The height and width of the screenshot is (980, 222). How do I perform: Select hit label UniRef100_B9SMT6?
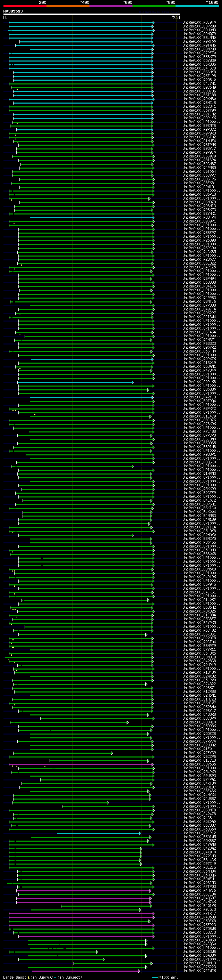click(x=199, y=125)
